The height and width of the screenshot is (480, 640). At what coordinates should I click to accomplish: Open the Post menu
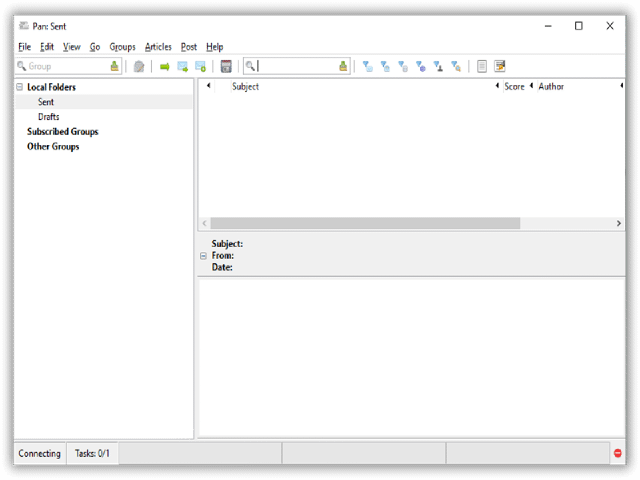(x=189, y=47)
